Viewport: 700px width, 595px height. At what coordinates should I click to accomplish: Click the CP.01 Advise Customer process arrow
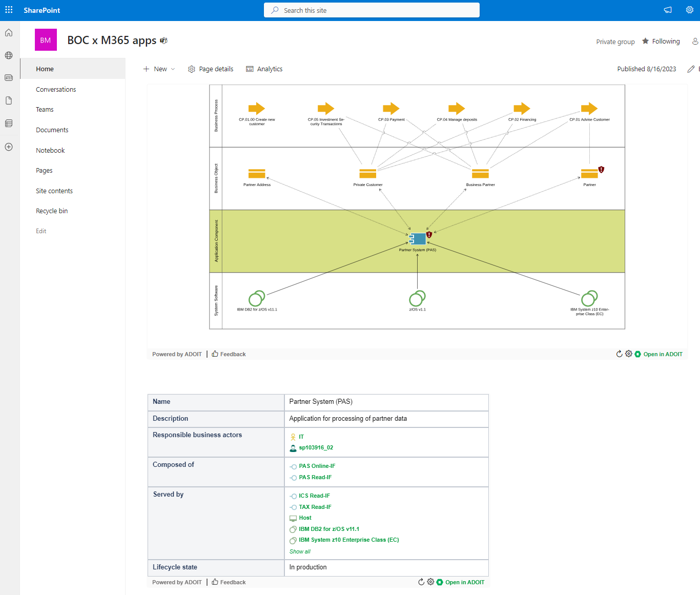click(x=589, y=108)
